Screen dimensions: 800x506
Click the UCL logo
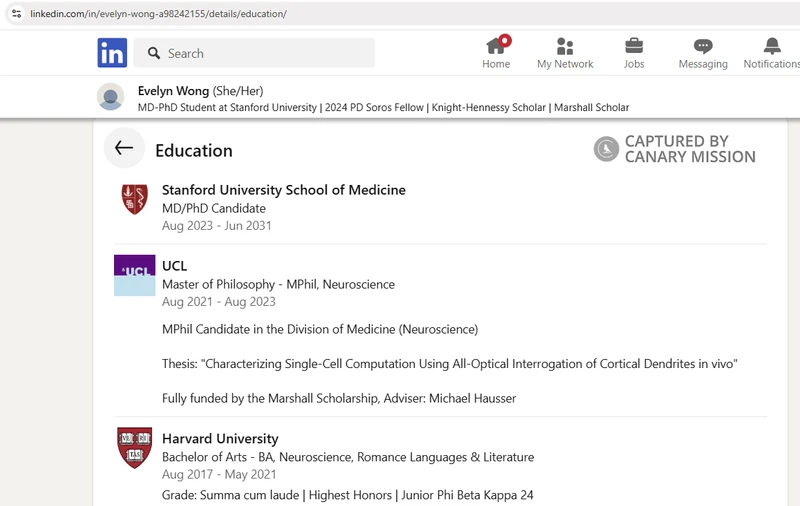coord(135,275)
